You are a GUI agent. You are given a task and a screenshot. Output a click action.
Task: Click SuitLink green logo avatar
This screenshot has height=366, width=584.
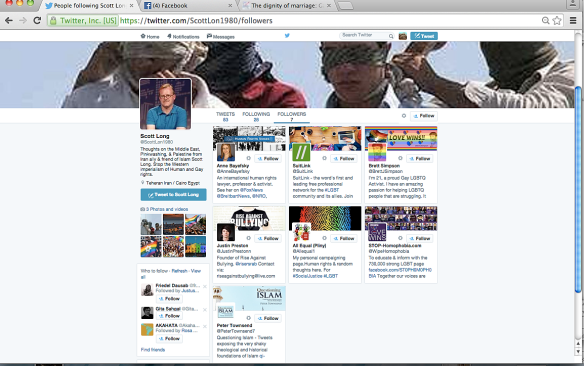tap(302, 152)
